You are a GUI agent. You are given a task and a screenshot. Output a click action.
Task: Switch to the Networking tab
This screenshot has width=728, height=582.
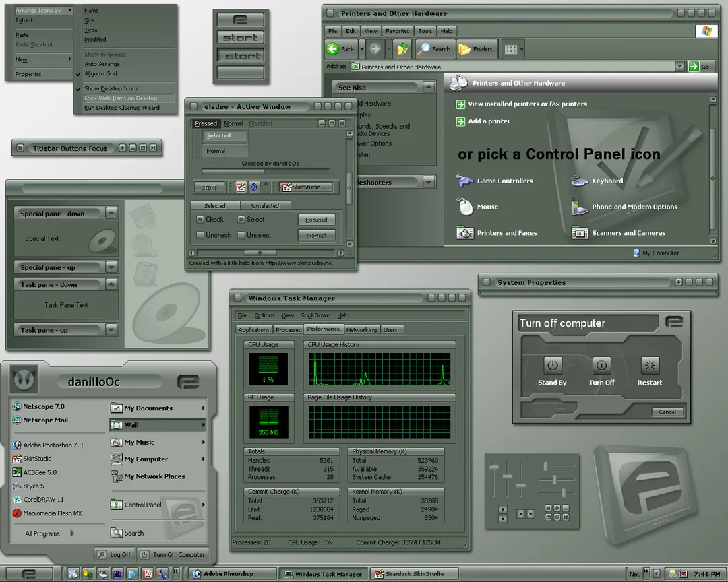coord(361,329)
